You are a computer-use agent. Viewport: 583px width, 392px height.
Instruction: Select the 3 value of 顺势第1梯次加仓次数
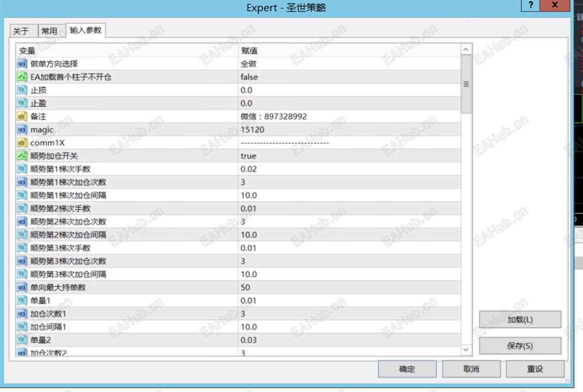point(243,182)
